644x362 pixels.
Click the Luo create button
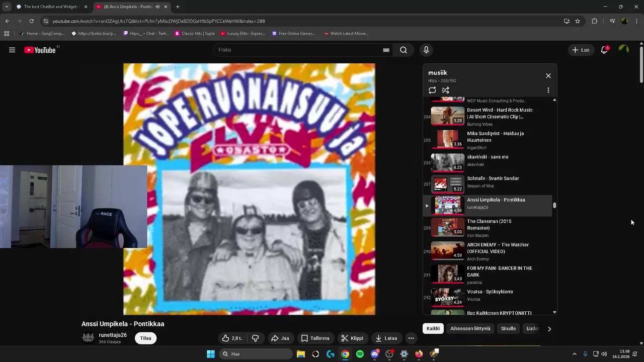[x=581, y=50]
